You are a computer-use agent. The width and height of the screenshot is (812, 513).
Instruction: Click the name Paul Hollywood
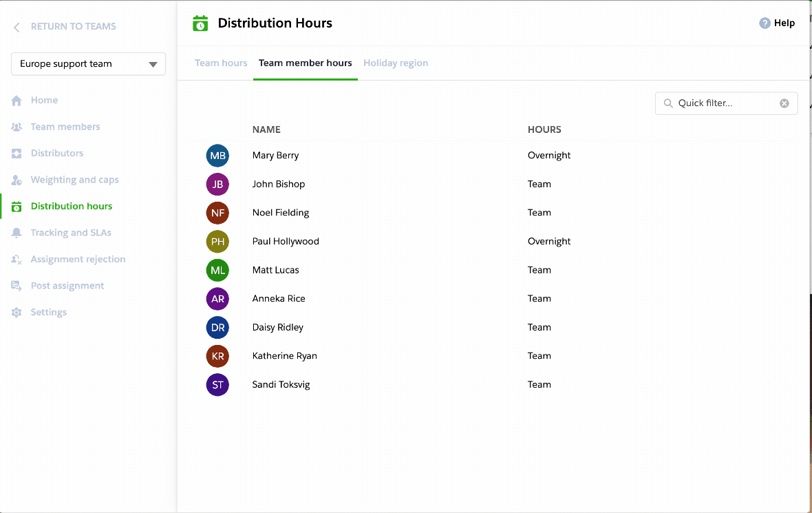click(x=286, y=242)
